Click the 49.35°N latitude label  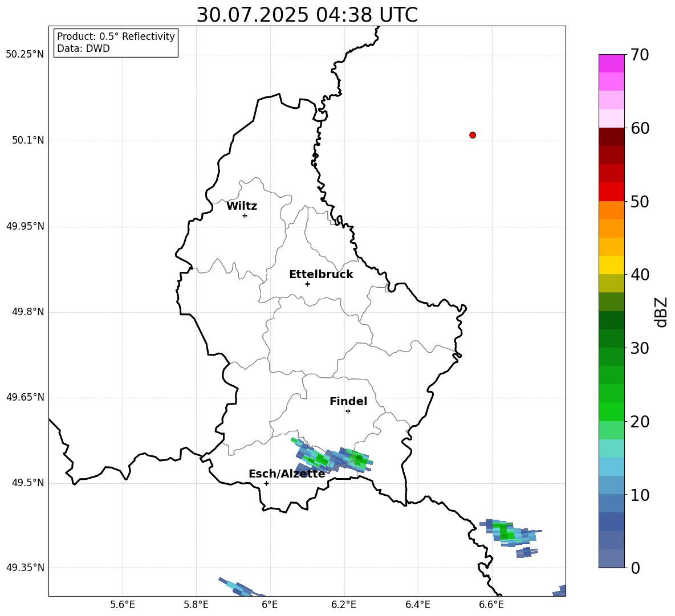[x=25, y=568]
